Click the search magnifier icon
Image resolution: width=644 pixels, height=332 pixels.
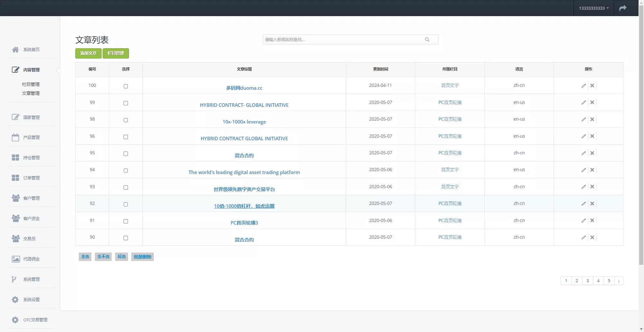[x=427, y=40]
